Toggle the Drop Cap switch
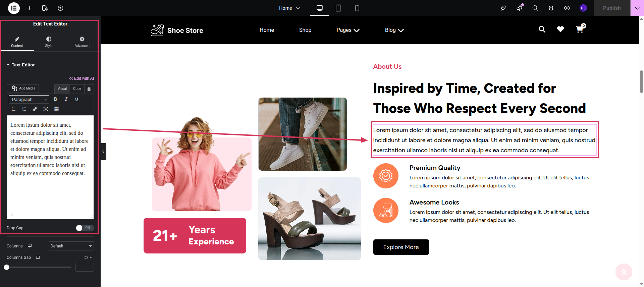644x287 pixels. pyautogui.click(x=85, y=228)
